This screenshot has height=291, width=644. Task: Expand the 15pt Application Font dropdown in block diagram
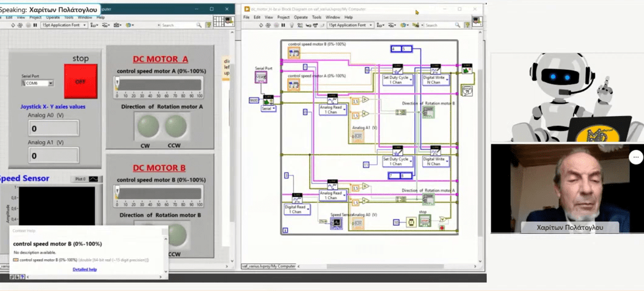coord(370,25)
